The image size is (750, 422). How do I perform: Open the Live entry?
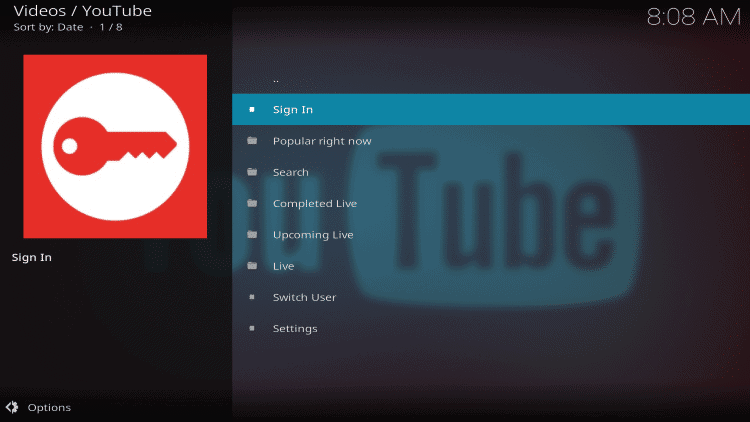[x=491, y=266]
